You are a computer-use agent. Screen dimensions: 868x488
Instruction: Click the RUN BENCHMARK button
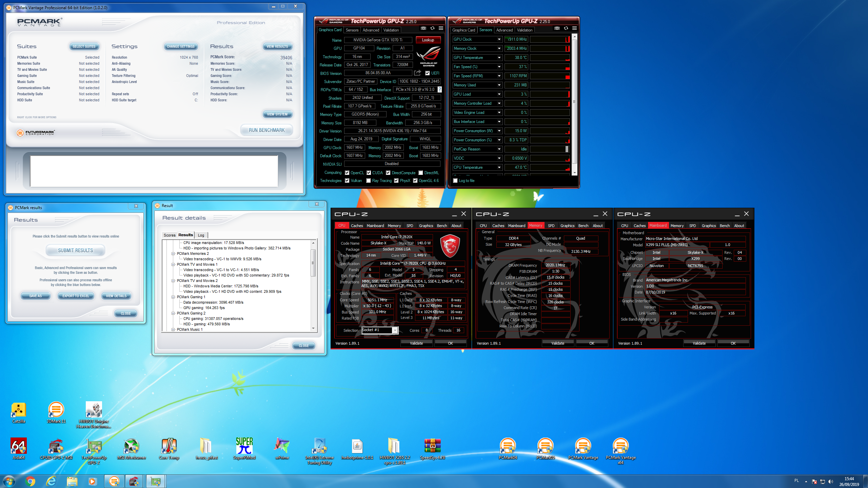pyautogui.click(x=267, y=130)
